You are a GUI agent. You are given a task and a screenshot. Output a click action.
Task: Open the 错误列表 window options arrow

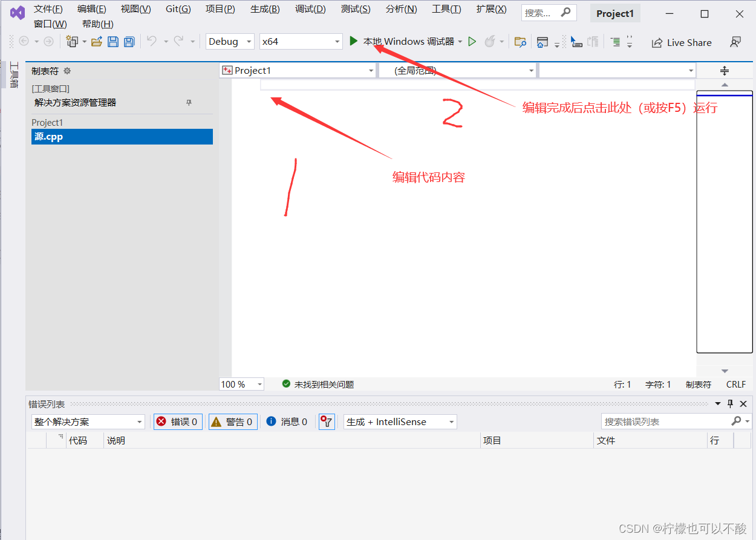(718, 403)
